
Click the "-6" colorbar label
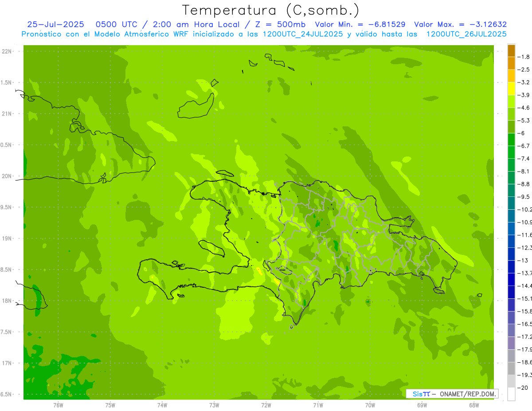coord(522,133)
